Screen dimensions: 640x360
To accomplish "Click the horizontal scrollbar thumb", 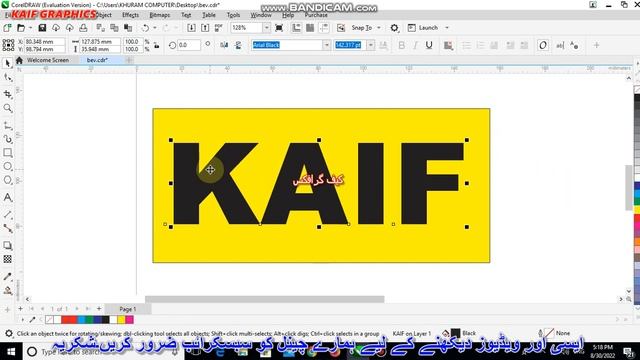I will 264,299.
